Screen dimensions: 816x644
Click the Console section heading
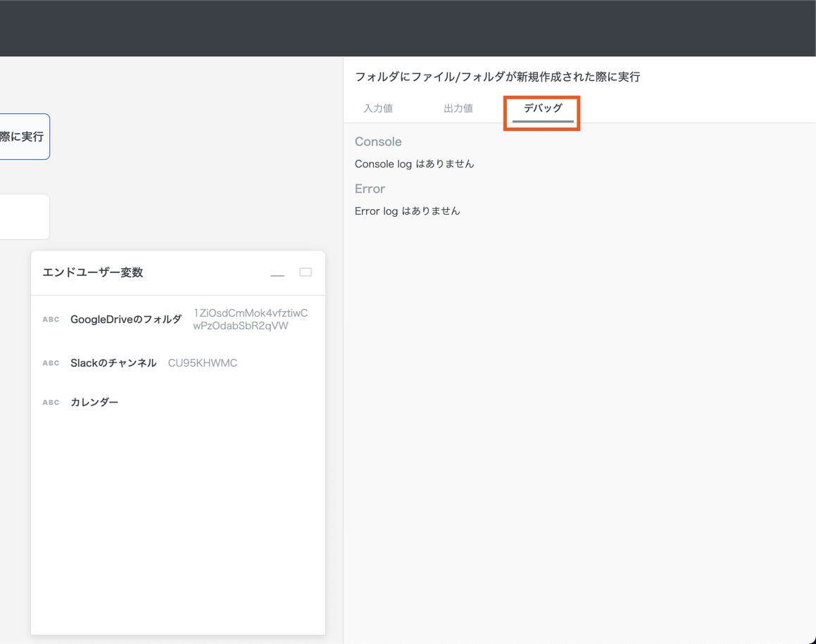pyautogui.click(x=378, y=141)
